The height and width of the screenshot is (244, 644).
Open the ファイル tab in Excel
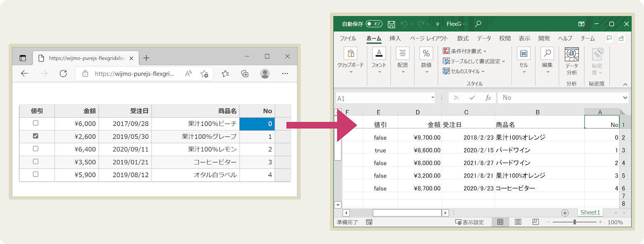[x=348, y=38]
